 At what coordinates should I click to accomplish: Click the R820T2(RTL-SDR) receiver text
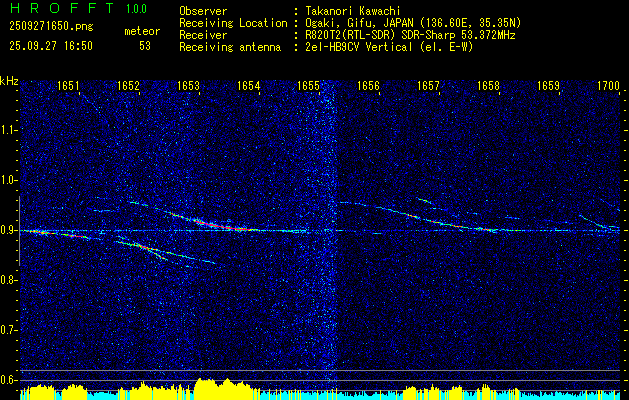pos(410,35)
